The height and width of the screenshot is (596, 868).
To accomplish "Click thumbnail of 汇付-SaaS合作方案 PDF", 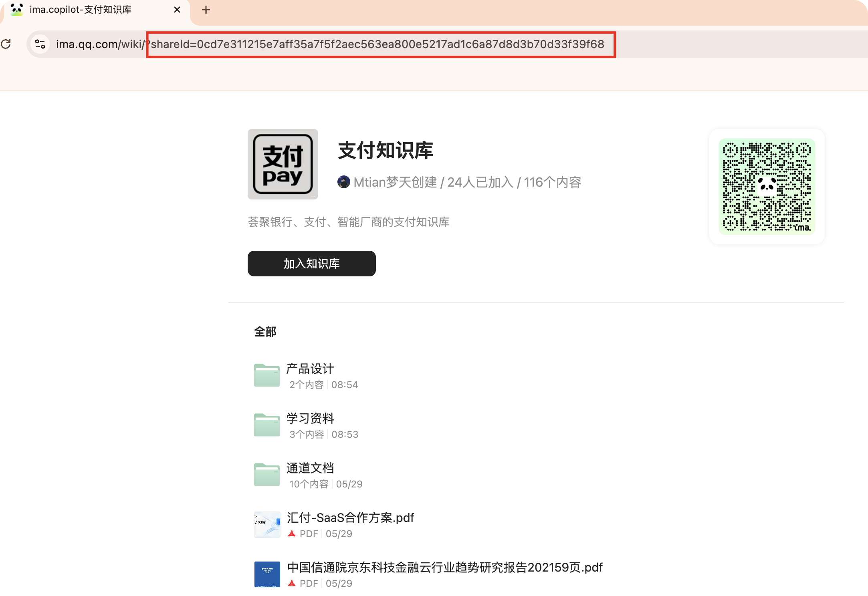I will click(x=267, y=524).
